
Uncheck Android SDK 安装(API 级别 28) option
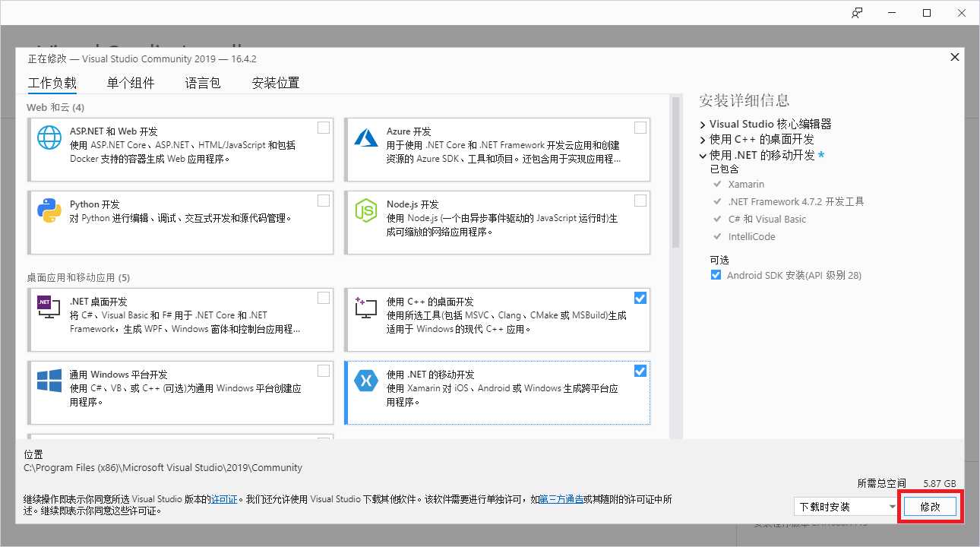point(716,275)
